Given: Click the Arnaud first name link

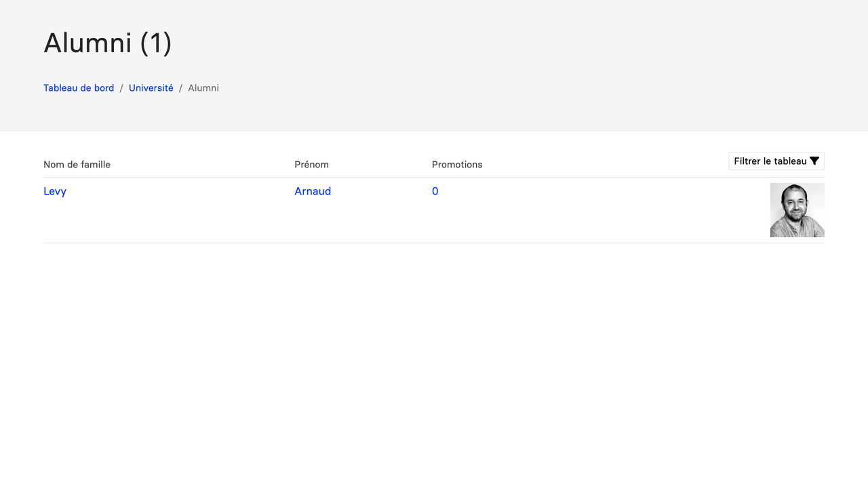Looking at the screenshot, I should pyautogui.click(x=313, y=191).
